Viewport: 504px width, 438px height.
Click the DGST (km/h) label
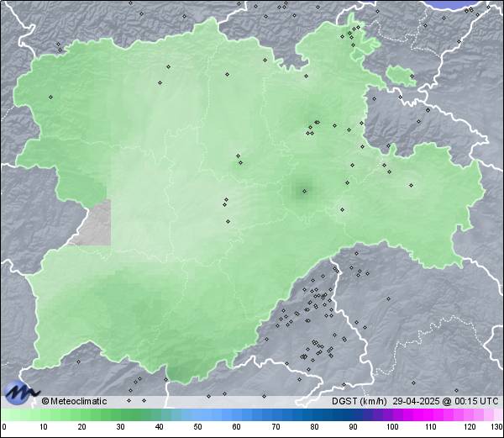(360, 401)
